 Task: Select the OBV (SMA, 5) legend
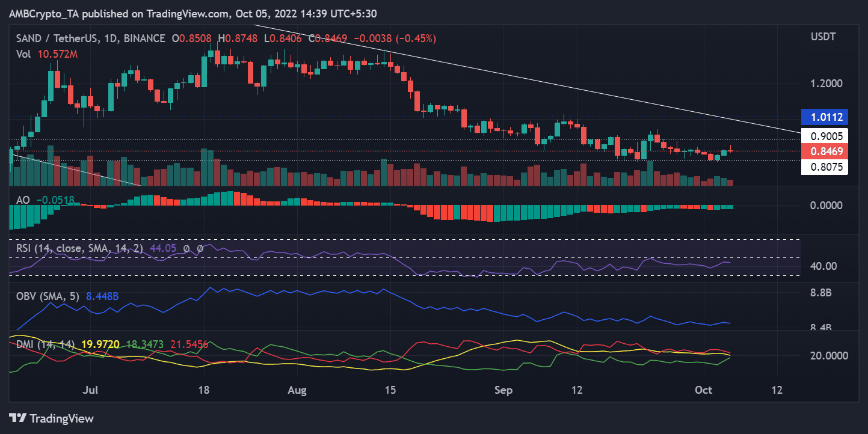tap(45, 296)
